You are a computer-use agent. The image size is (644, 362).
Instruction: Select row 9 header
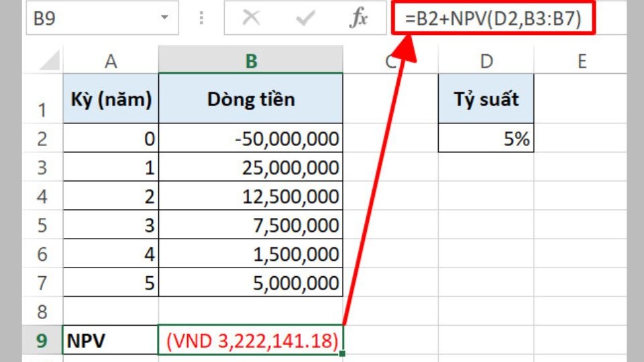42,340
